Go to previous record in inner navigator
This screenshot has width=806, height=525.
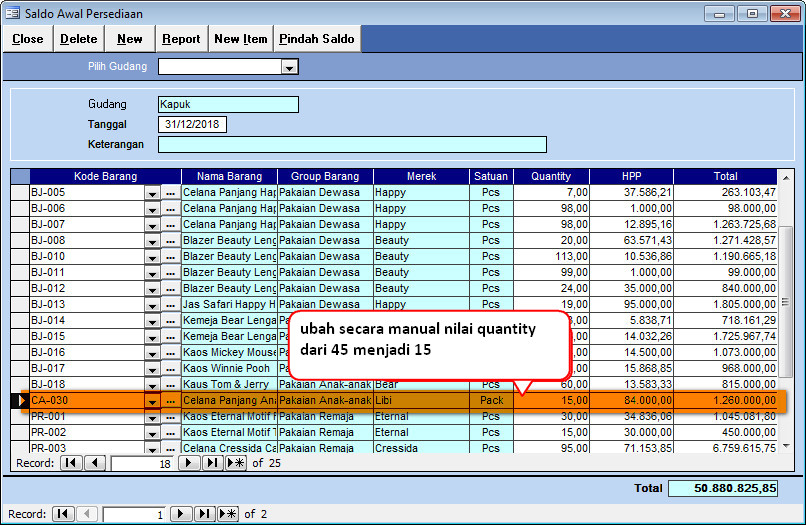coord(94,463)
